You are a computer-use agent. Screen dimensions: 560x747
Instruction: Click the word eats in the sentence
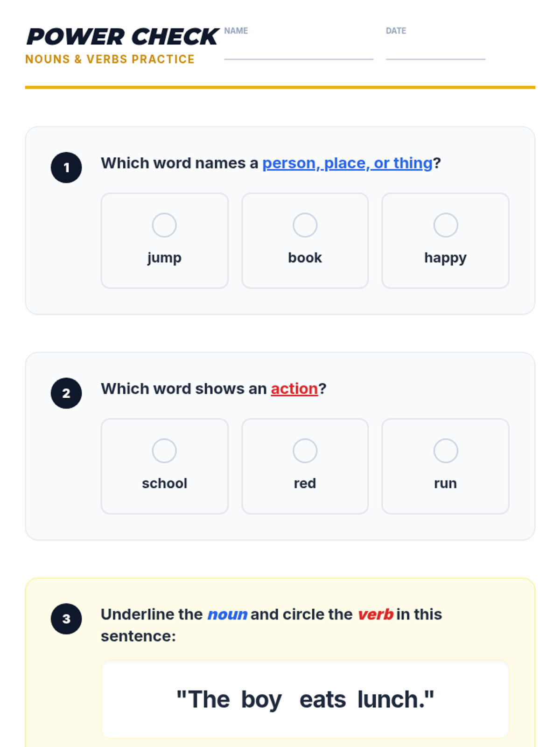click(x=322, y=700)
